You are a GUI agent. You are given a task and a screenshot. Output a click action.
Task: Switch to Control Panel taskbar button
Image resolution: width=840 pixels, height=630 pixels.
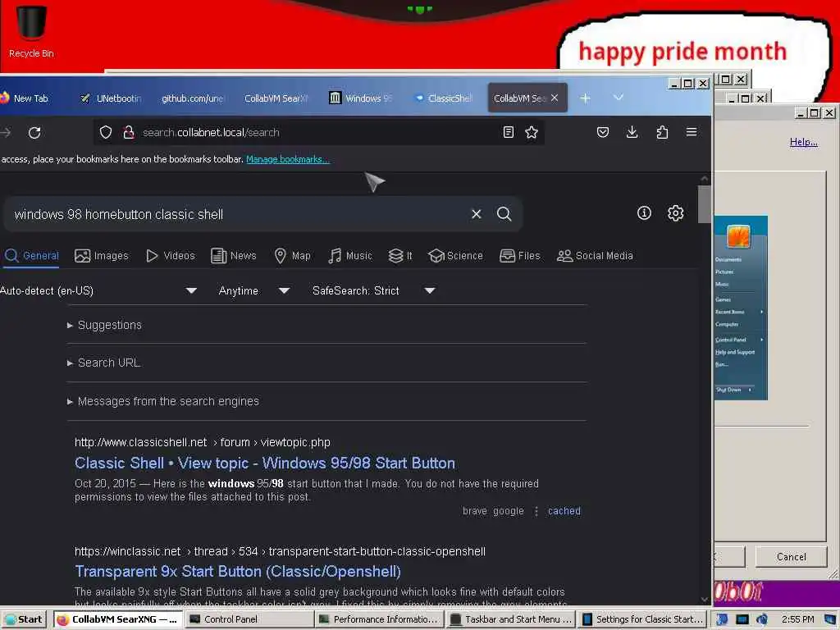pyautogui.click(x=249, y=619)
